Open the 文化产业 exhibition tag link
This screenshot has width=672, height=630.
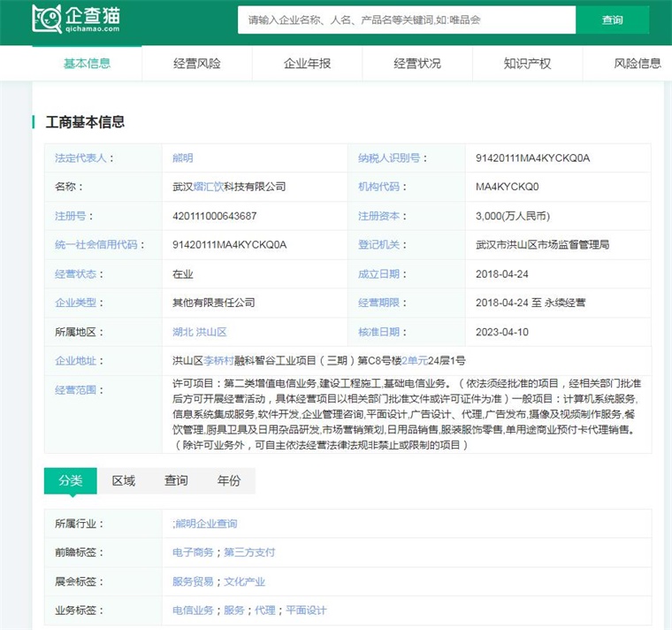click(x=244, y=581)
